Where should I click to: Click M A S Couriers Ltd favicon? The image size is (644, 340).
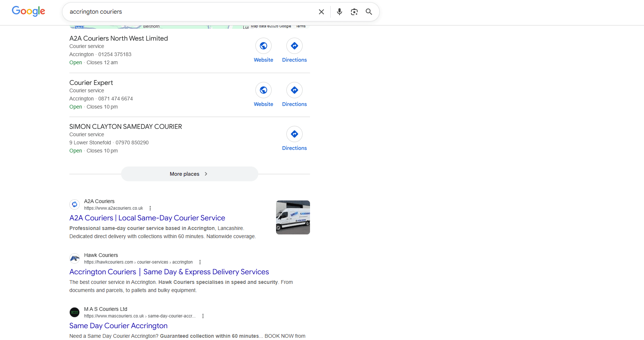pos(75,312)
